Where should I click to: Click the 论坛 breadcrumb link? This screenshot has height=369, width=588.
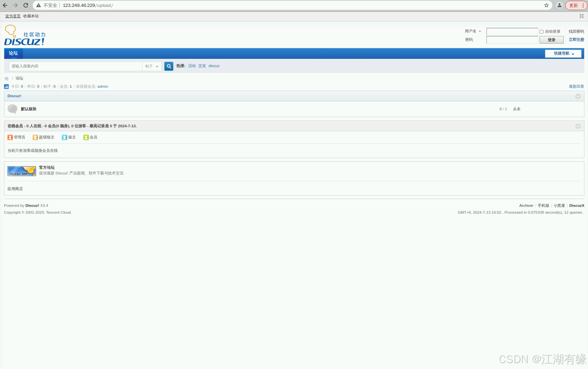19,78
